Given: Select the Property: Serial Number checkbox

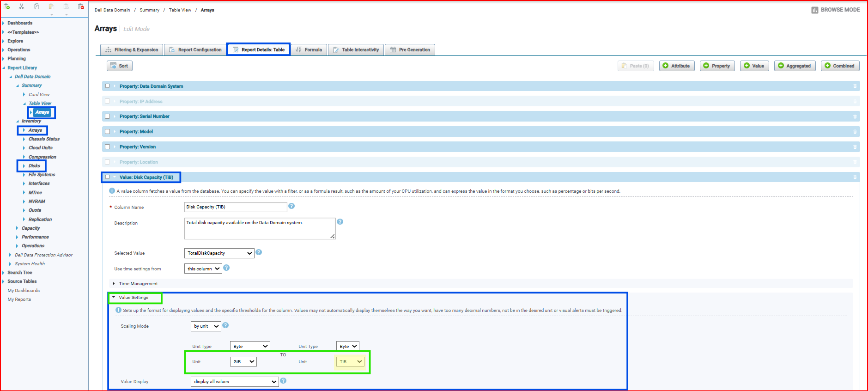Looking at the screenshot, I should point(108,116).
